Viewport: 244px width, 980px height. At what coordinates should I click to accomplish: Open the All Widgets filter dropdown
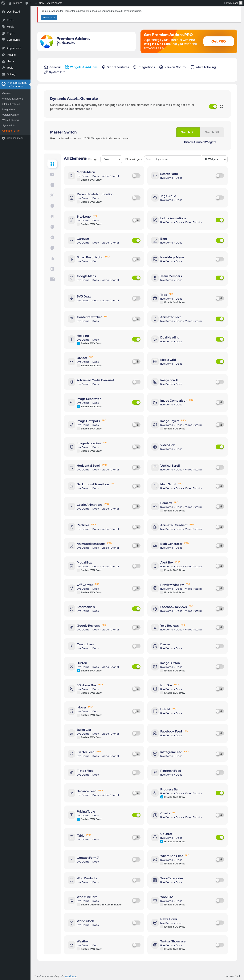(x=214, y=159)
